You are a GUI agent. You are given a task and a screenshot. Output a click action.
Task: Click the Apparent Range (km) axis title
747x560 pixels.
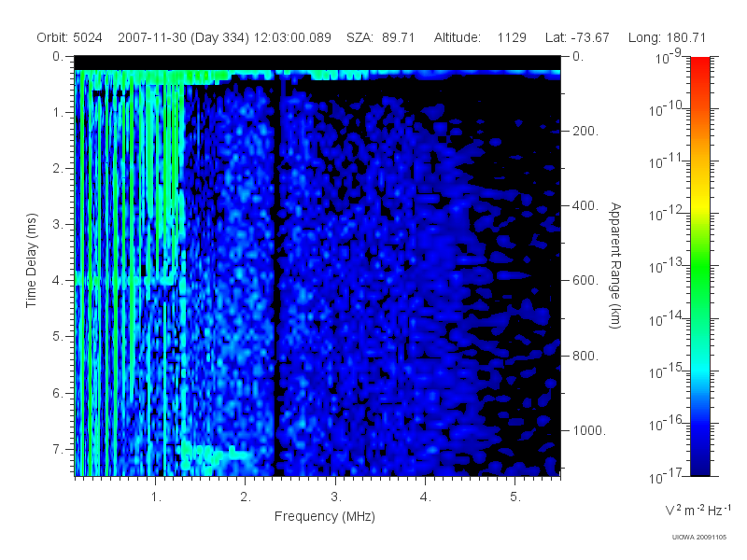coord(615,265)
